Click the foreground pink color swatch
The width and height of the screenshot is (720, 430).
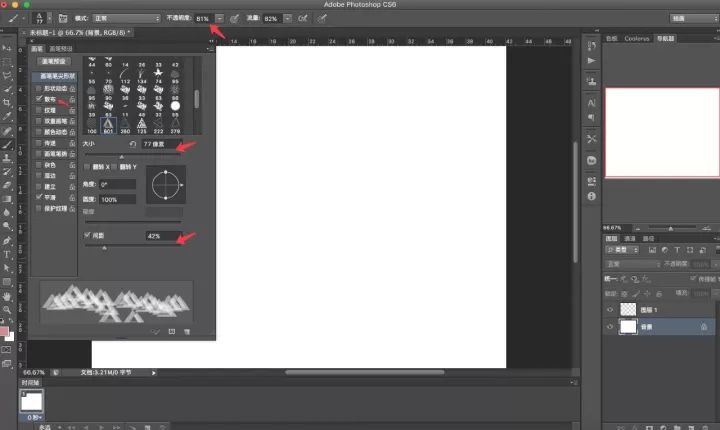click(x=4, y=331)
